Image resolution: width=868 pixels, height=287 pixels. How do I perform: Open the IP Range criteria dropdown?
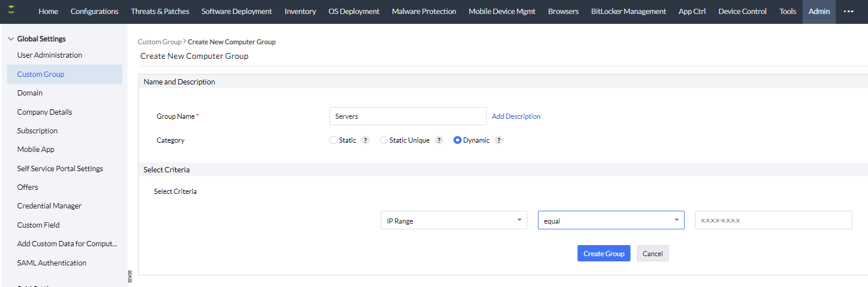pos(454,221)
